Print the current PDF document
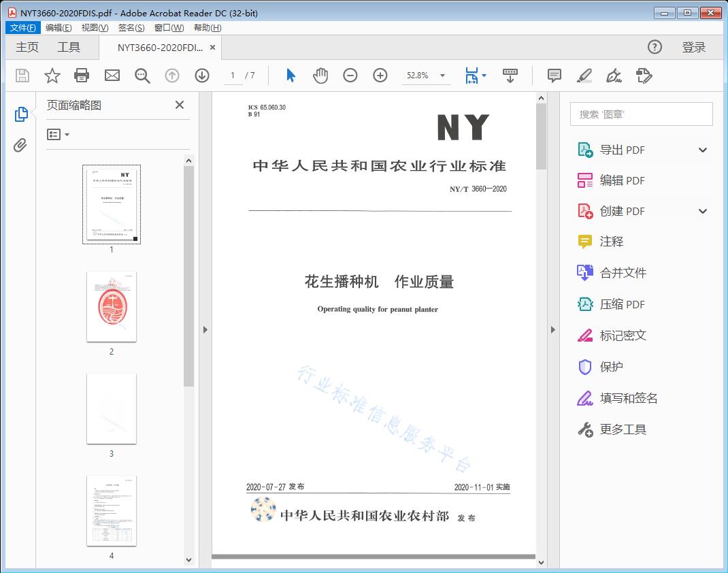728x573 pixels. point(82,76)
